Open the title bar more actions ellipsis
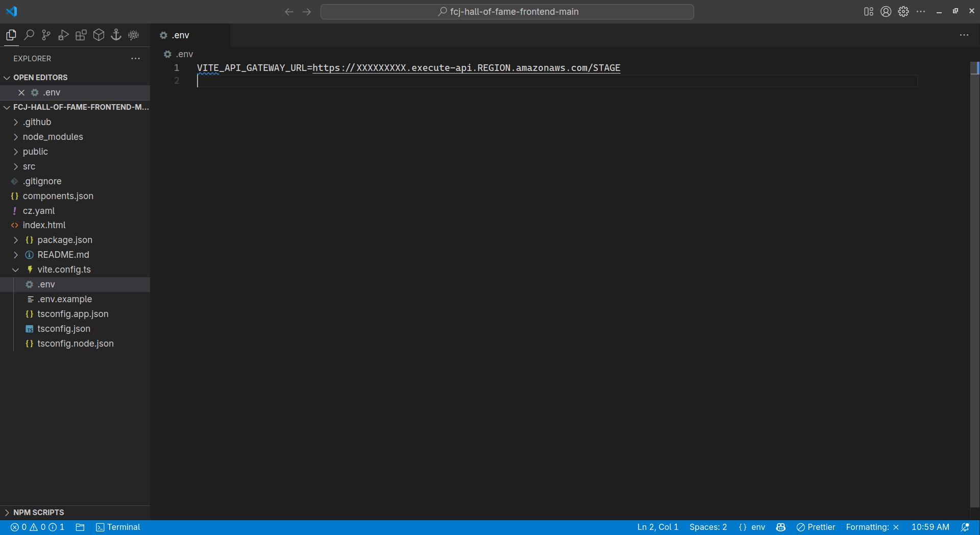 point(921,12)
